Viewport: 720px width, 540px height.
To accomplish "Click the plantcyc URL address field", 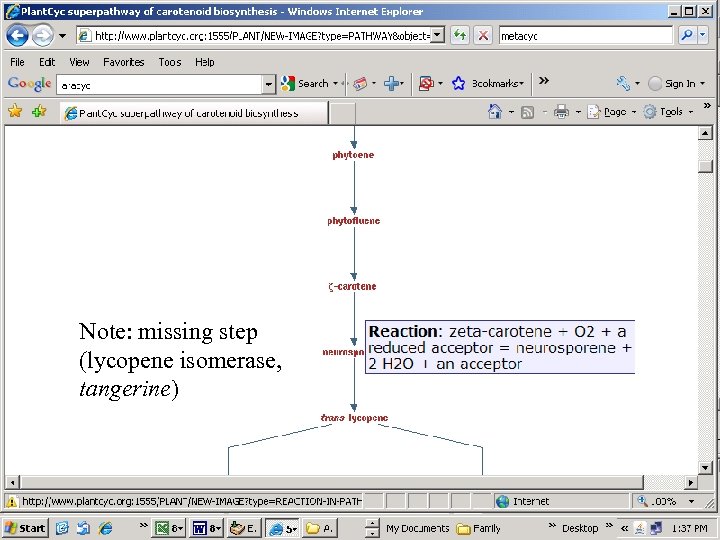I will 255,35.
